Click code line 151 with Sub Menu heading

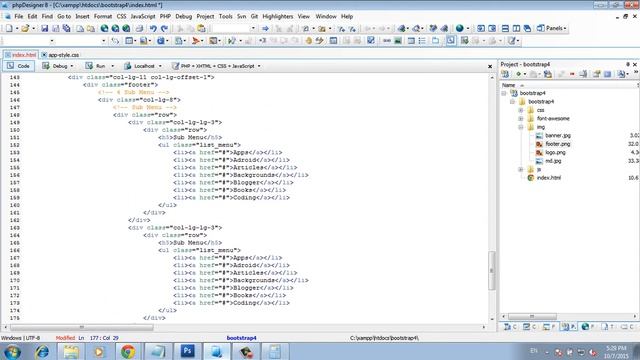click(190, 138)
